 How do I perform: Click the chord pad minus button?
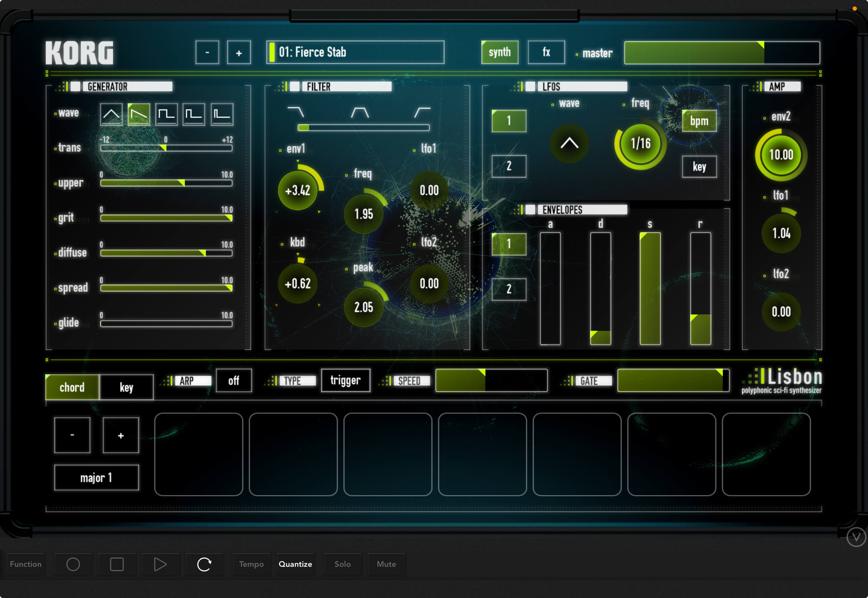72,435
